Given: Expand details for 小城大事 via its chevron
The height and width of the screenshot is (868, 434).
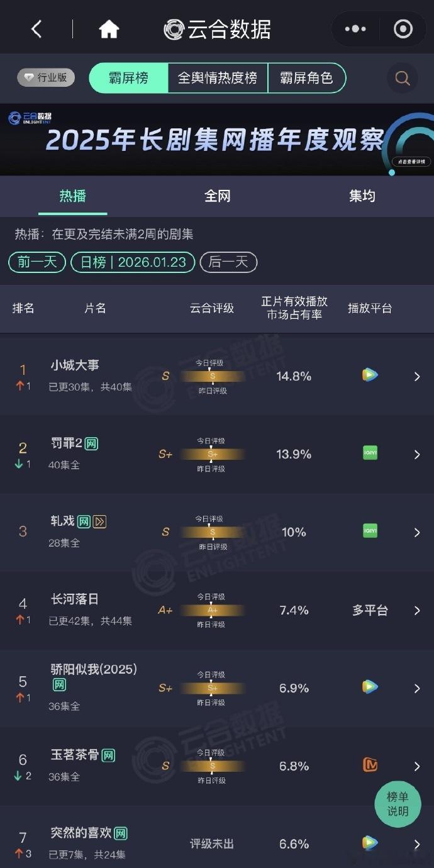Looking at the screenshot, I should (x=416, y=376).
